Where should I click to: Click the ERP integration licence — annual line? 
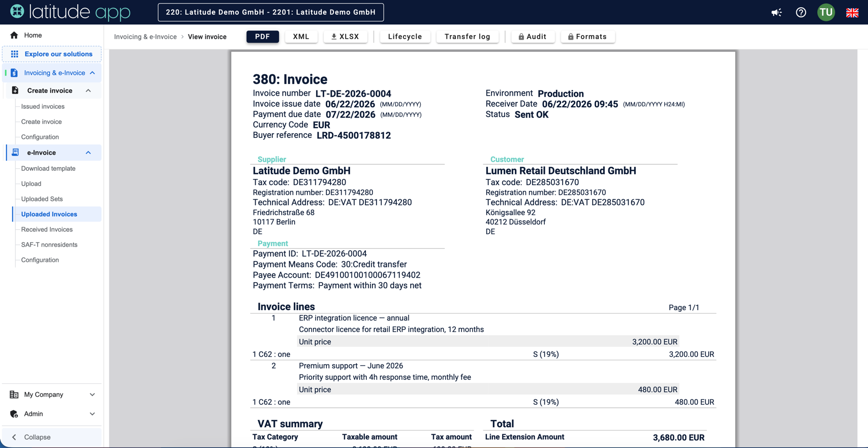(354, 318)
